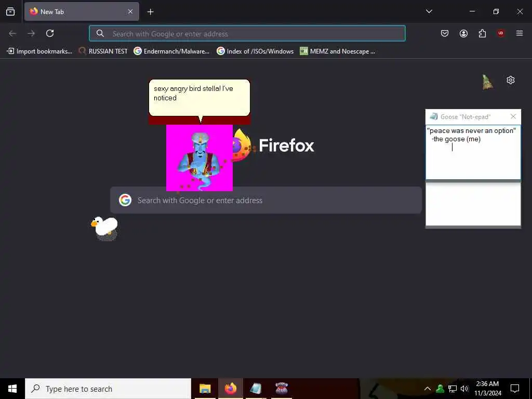
Task: Click the blue genie character
Action: tap(200, 161)
